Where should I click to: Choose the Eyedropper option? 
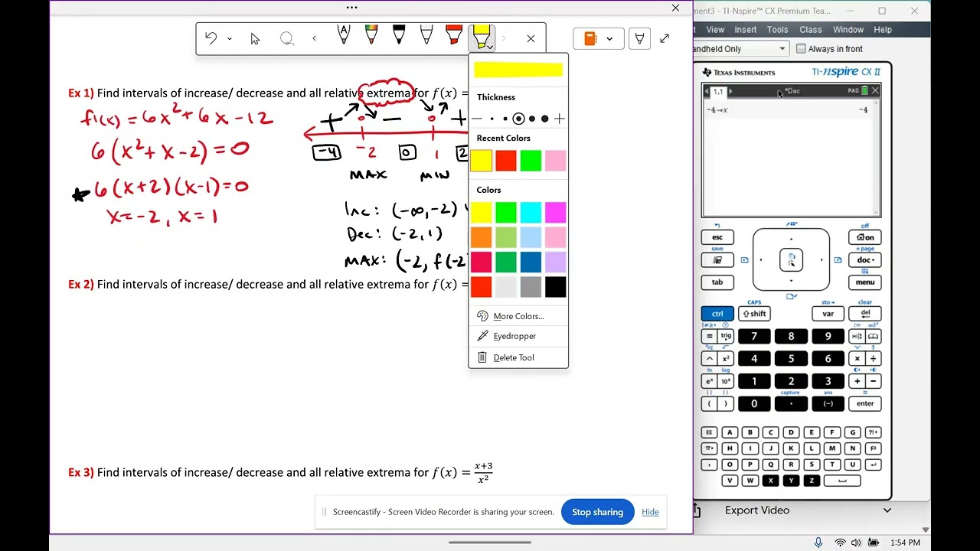[518, 336]
